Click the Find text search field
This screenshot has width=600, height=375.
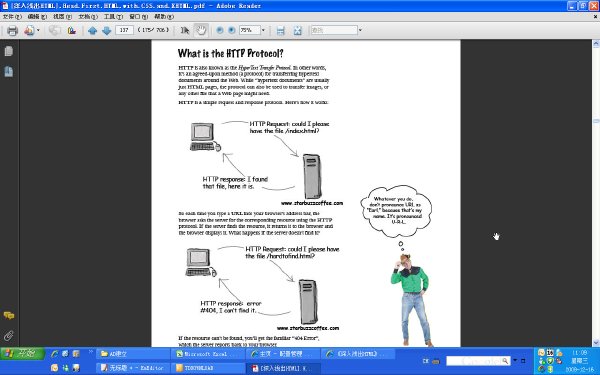tap(334, 30)
